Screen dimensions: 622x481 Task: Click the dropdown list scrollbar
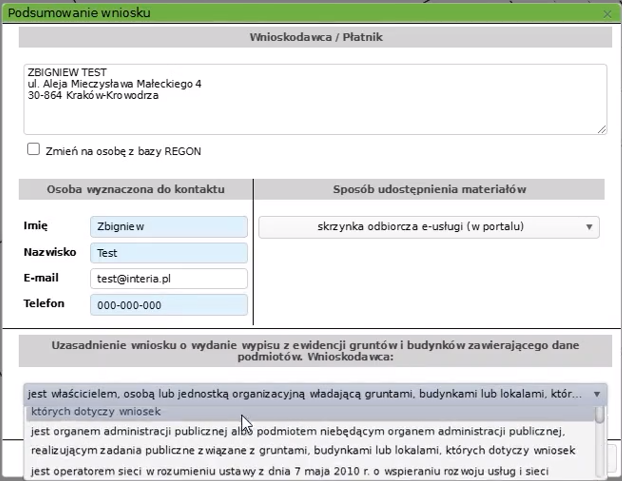pos(600,440)
